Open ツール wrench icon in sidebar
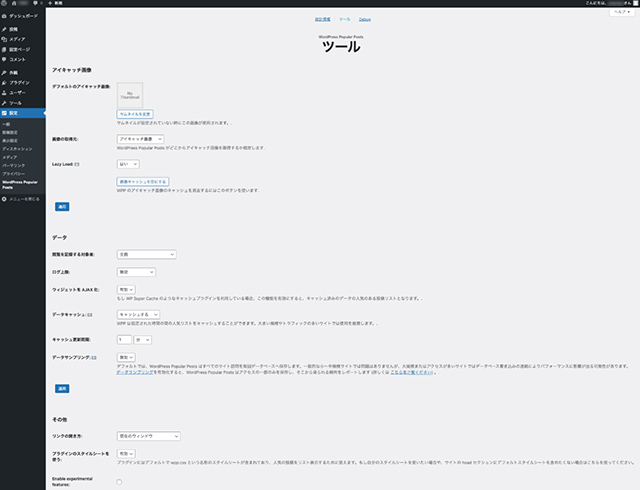The image size is (640, 490). pos(4,103)
